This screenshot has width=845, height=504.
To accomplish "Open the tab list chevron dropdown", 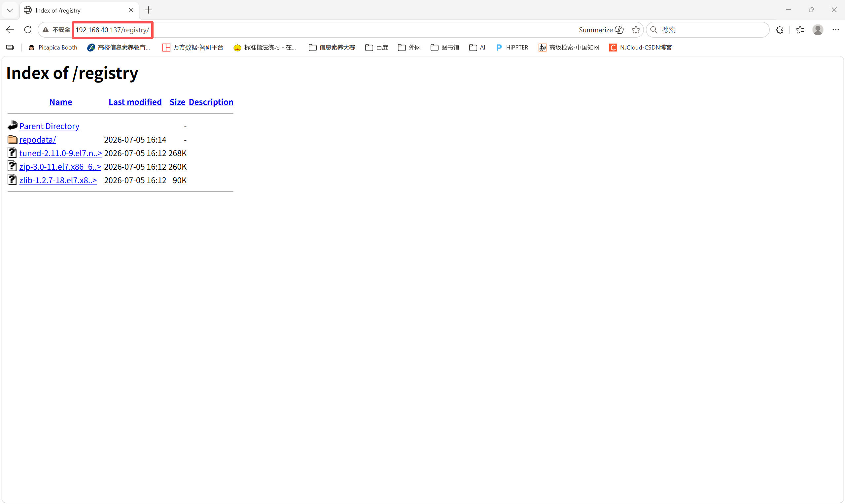I will 10,10.
